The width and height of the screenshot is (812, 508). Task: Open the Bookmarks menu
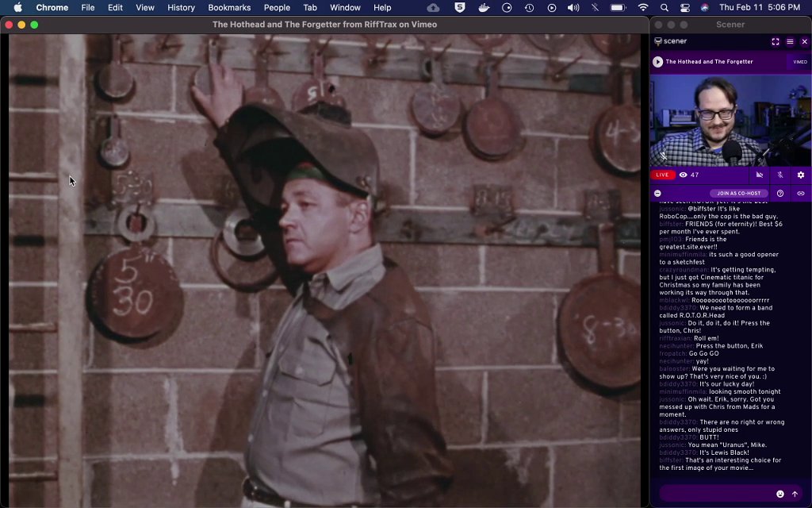[229, 7]
